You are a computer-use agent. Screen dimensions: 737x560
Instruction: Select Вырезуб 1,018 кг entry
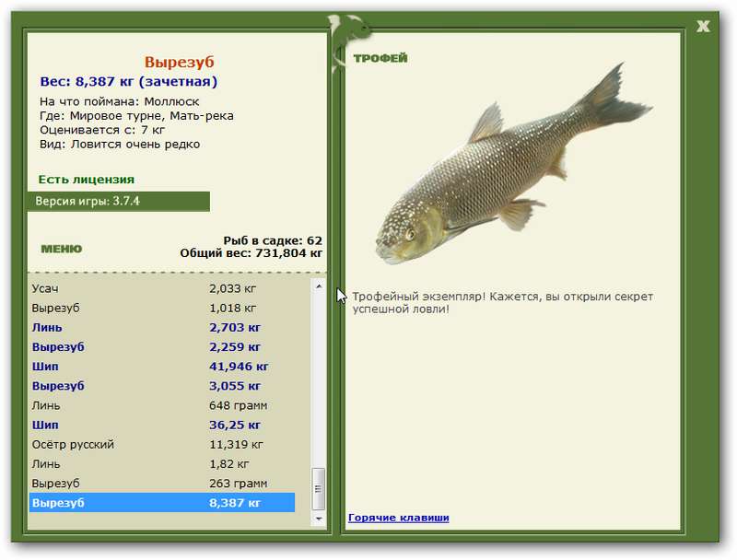click(162, 309)
